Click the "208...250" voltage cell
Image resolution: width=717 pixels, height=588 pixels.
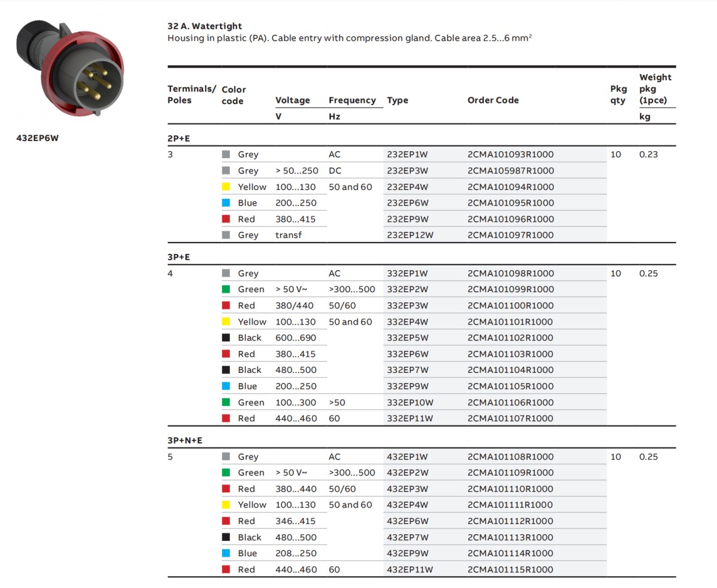coord(296,553)
